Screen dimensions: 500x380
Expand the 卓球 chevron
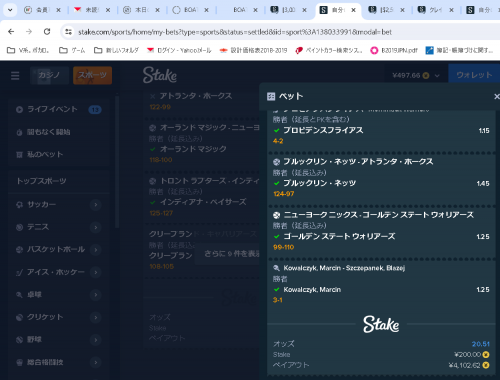point(96,295)
